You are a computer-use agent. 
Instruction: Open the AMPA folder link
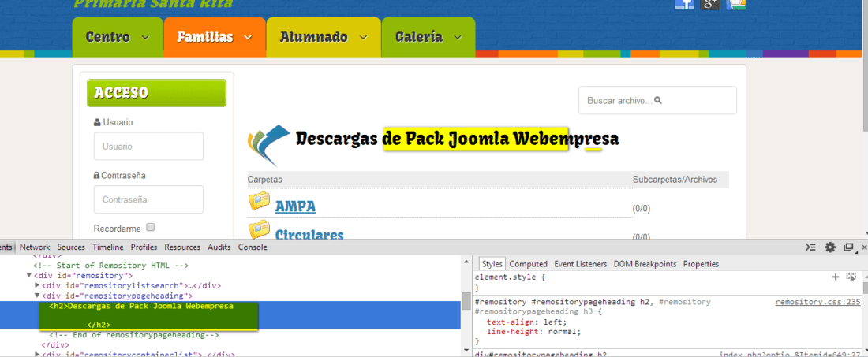pos(295,206)
